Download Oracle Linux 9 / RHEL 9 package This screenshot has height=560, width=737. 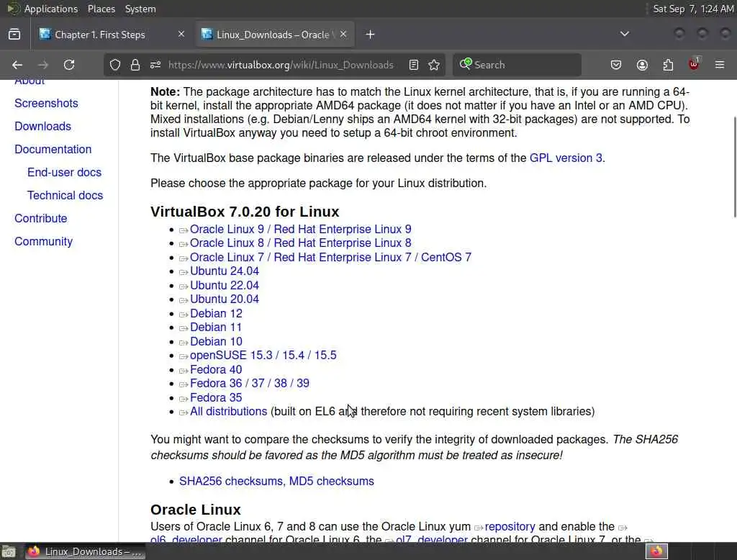pyautogui.click(x=300, y=230)
